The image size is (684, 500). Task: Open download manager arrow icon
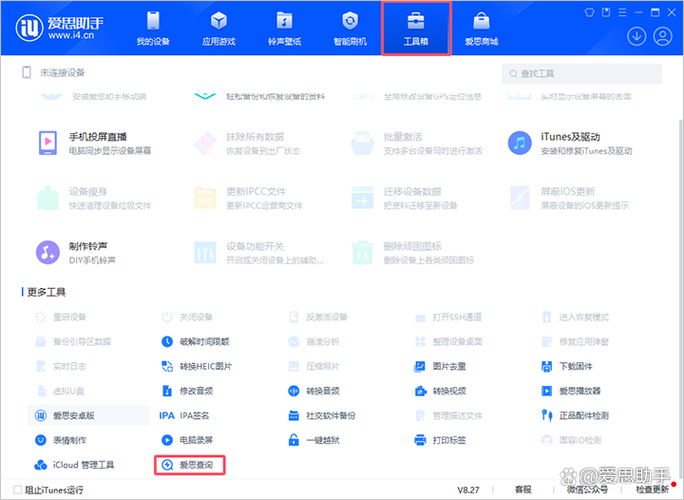click(636, 36)
